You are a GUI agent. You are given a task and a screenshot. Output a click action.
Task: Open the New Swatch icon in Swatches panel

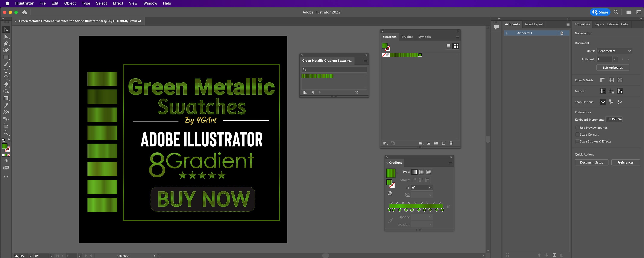pyautogui.click(x=444, y=143)
